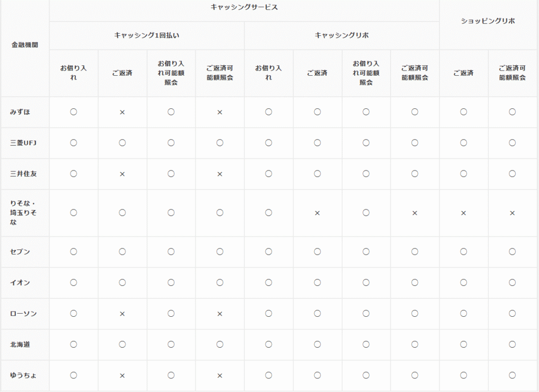Click お借り入れ header under キャッシング1回払い

(74, 73)
